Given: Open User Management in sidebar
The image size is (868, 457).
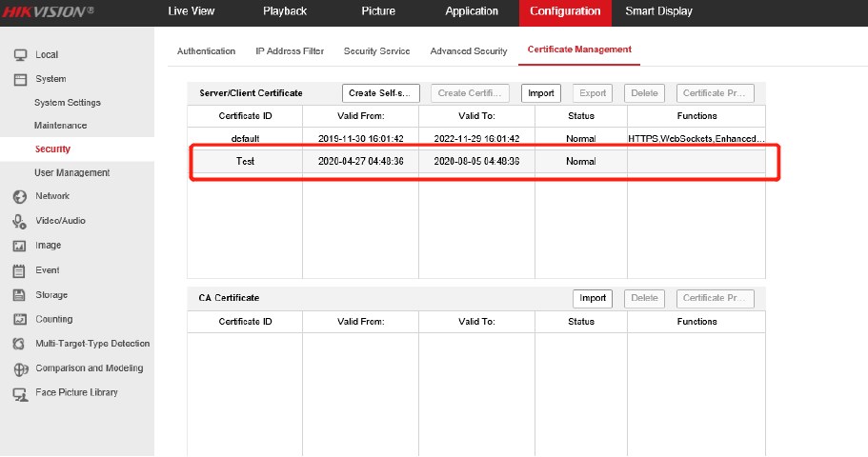Looking at the screenshot, I should [71, 172].
